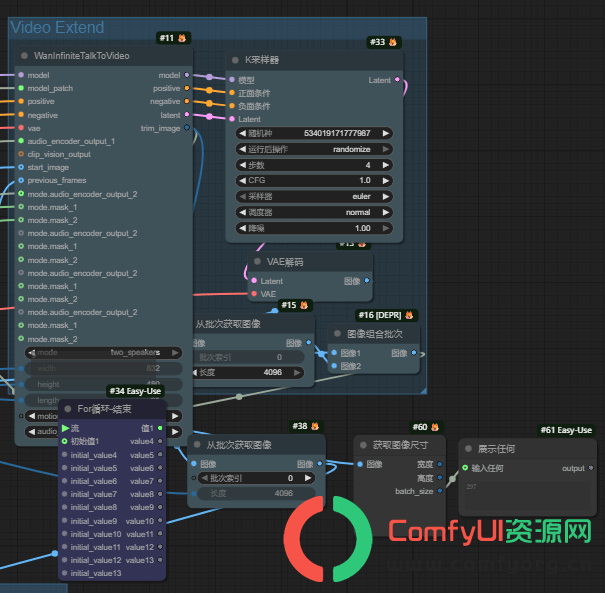Click the height field on WanInfiniteTalkToVideo

[x=103, y=384]
